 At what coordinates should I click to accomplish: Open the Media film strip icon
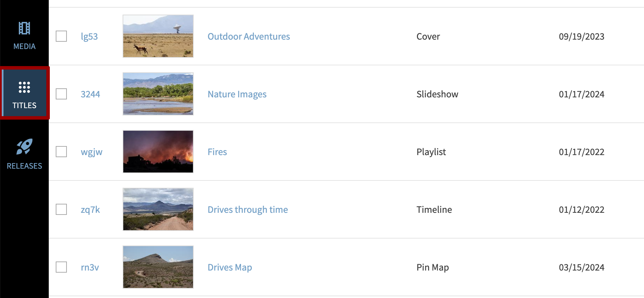pyautogui.click(x=24, y=28)
